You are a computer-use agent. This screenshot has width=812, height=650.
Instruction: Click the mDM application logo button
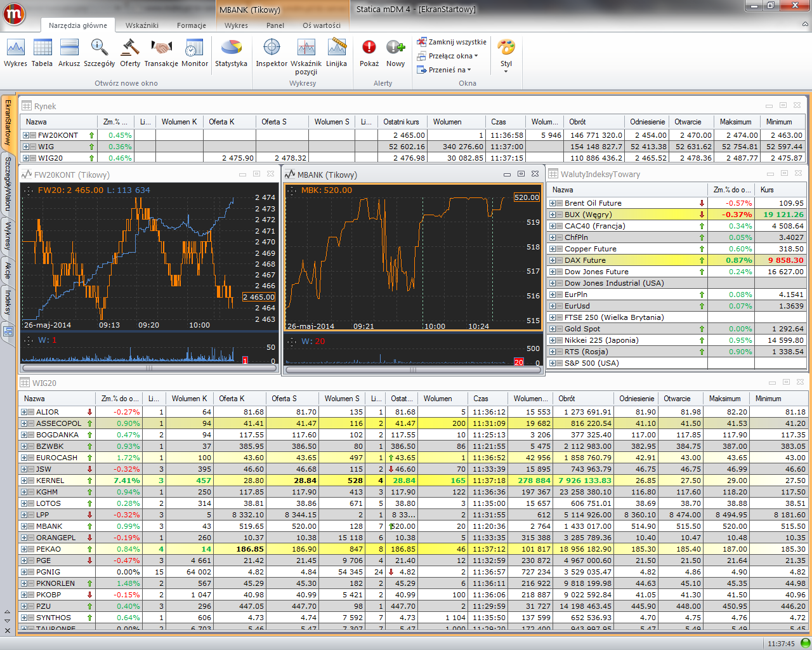15,14
